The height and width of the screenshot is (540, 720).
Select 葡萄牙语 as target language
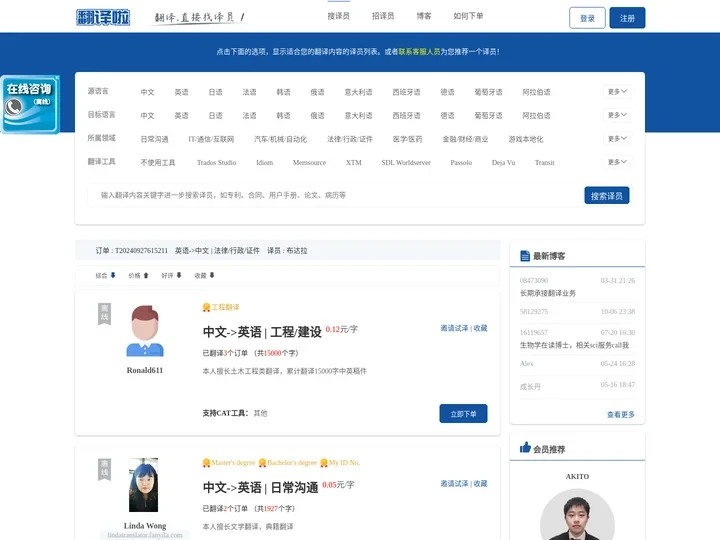(x=488, y=116)
